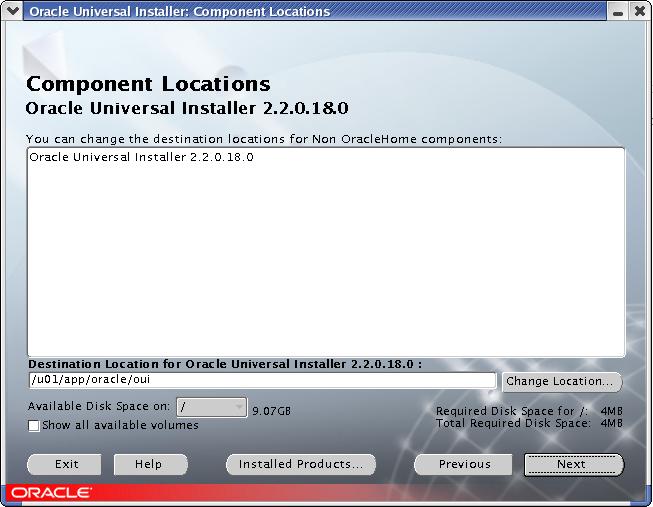View Installed Products...
The width and height of the screenshot is (653, 507).
301,464
